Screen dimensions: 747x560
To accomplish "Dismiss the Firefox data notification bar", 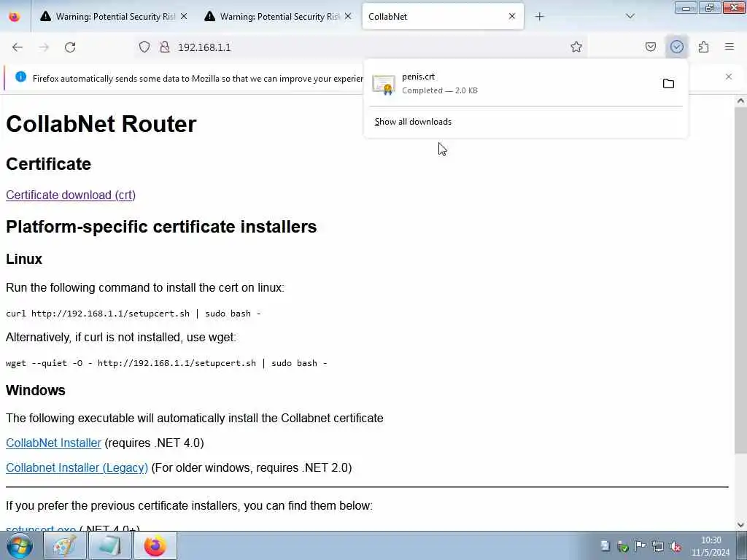I will pos(729,77).
